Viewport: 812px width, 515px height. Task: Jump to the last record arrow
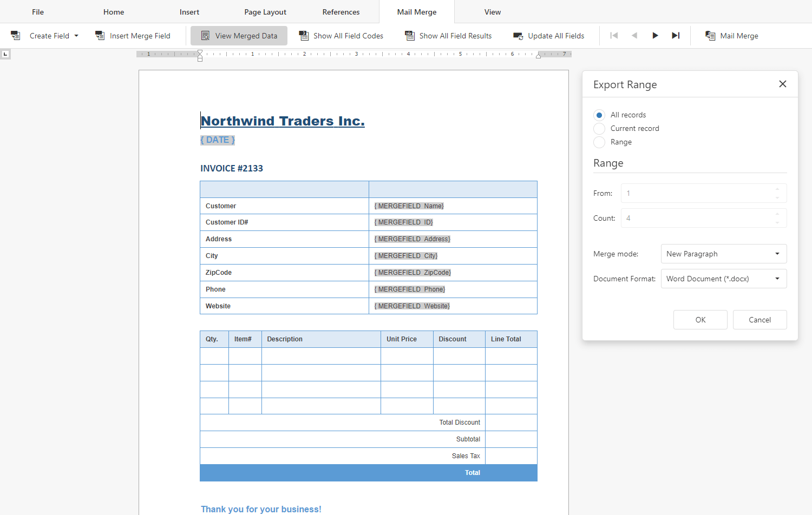point(676,36)
